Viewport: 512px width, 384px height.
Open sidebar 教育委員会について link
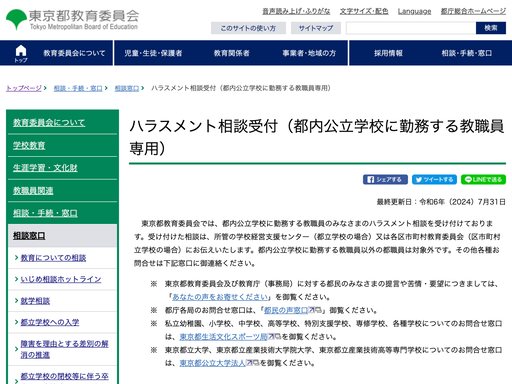(49, 123)
